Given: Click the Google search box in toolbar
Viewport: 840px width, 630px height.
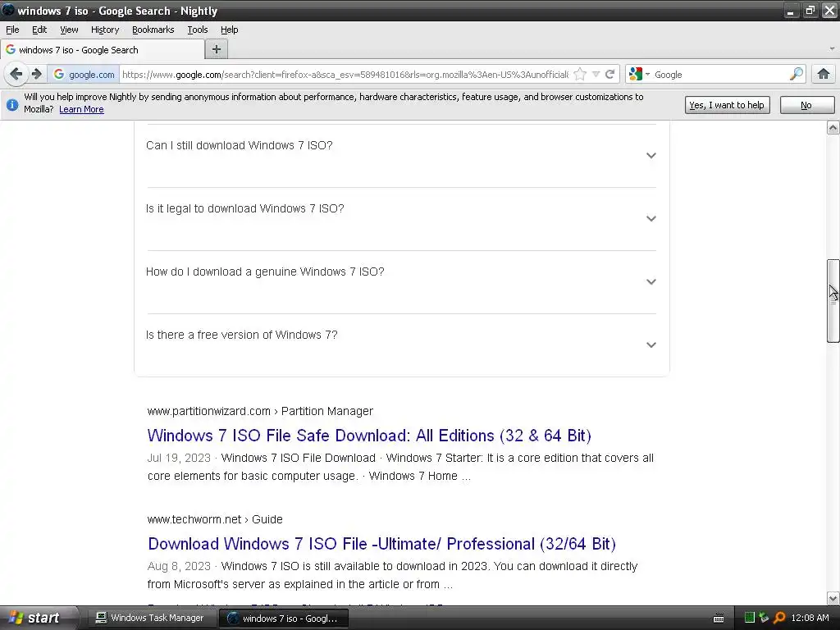Looking at the screenshot, I should pyautogui.click(x=719, y=75).
